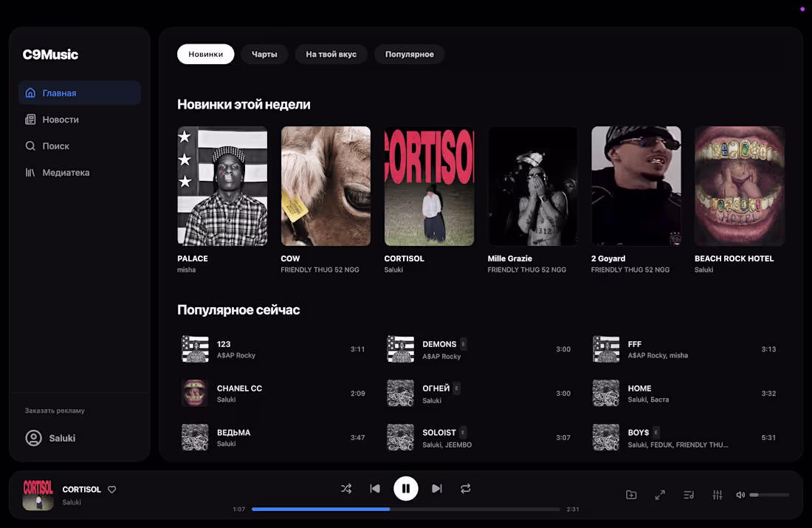
Task: Mute the volume speaker icon
Action: [x=740, y=495]
